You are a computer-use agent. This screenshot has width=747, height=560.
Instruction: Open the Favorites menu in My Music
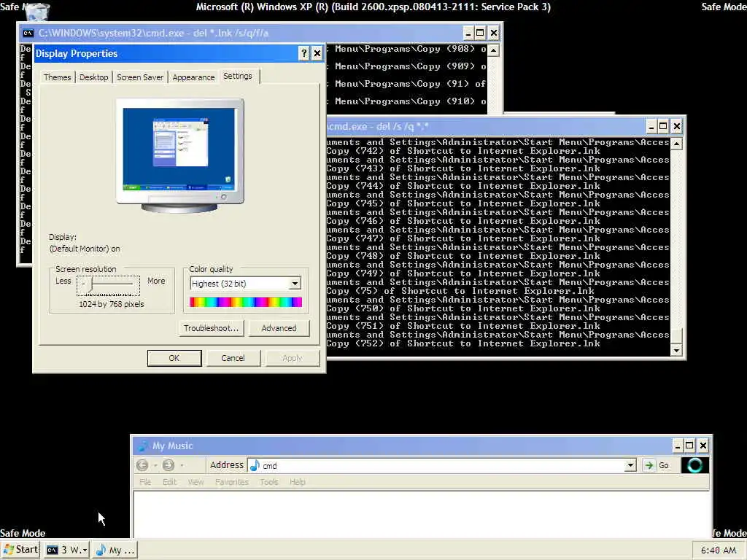click(232, 482)
